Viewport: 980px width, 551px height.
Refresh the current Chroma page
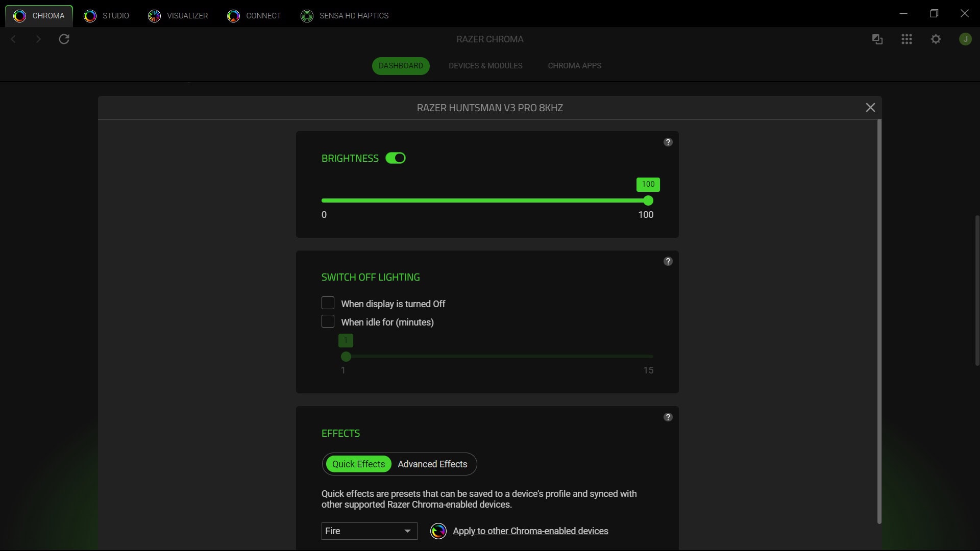pos(63,39)
